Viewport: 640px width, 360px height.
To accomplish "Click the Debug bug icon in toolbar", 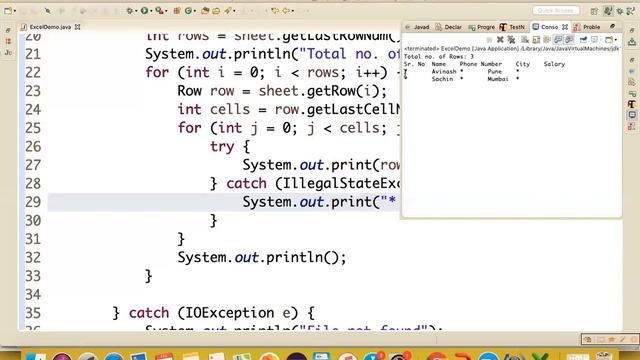I will coord(130,11).
